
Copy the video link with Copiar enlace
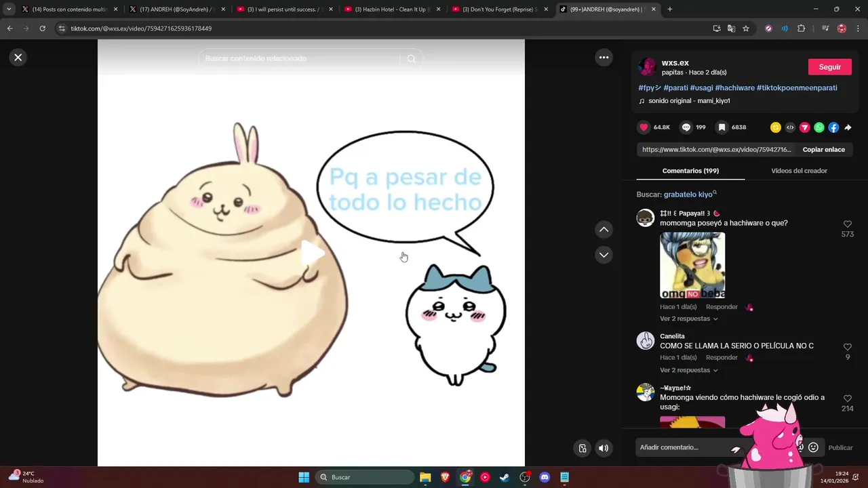click(x=823, y=150)
